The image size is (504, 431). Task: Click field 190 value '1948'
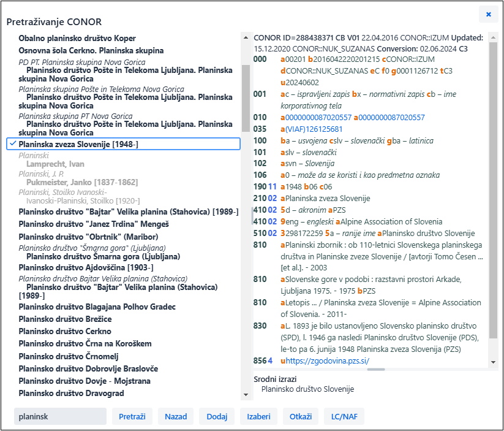click(x=293, y=187)
